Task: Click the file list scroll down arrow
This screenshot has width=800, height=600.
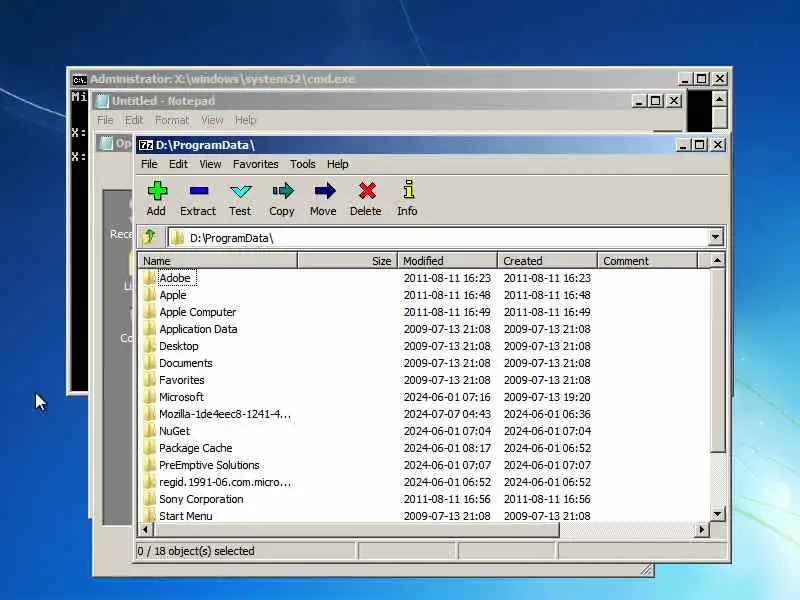Action: pyautogui.click(x=717, y=514)
